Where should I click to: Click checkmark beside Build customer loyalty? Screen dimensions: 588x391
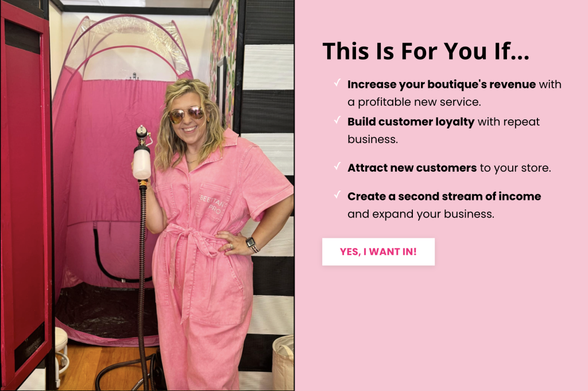tap(338, 120)
